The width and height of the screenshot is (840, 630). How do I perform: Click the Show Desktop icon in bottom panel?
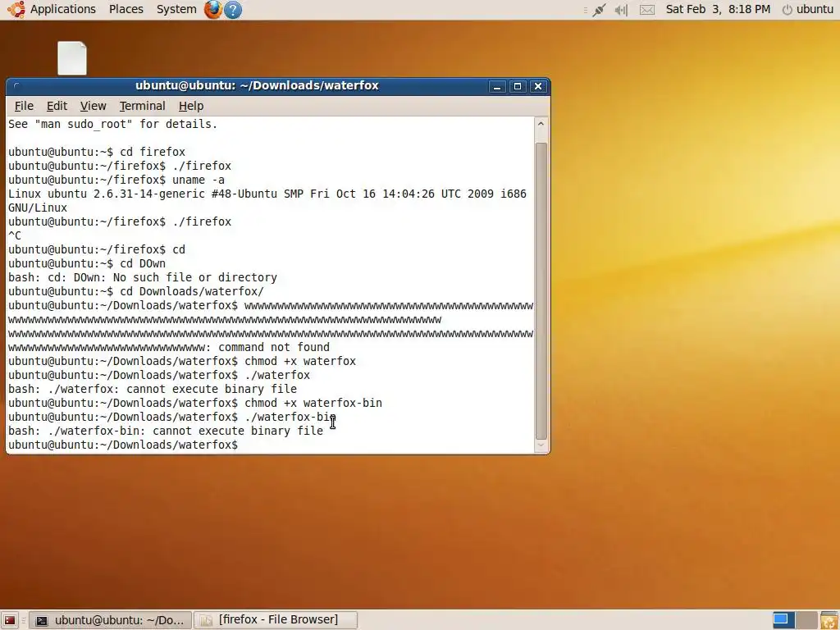tap(10, 620)
